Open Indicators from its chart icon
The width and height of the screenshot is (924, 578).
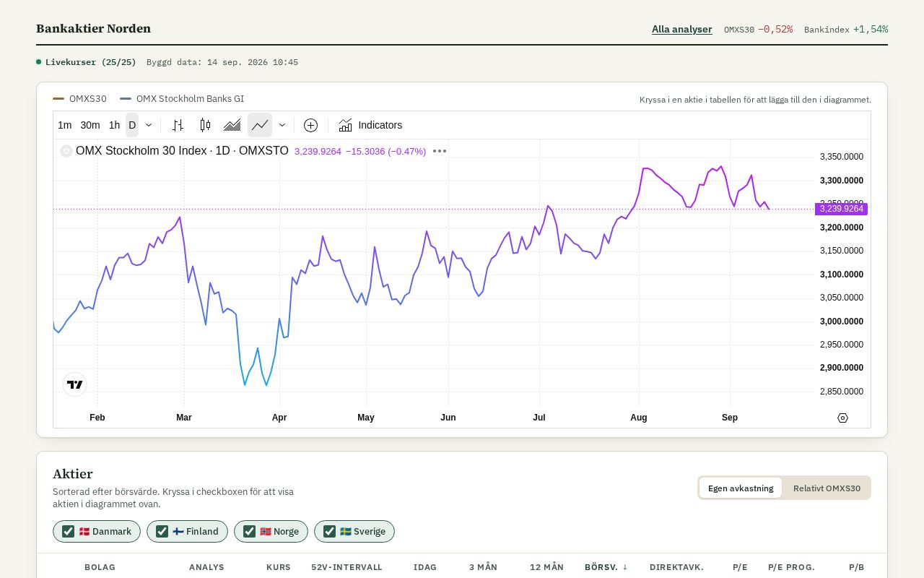pos(346,125)
